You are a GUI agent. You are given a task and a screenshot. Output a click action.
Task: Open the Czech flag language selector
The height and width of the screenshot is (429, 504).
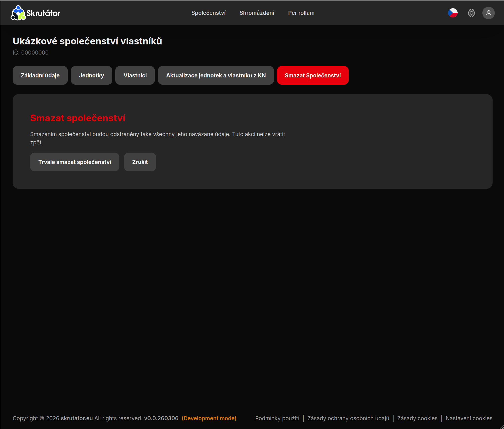[453, 13]
